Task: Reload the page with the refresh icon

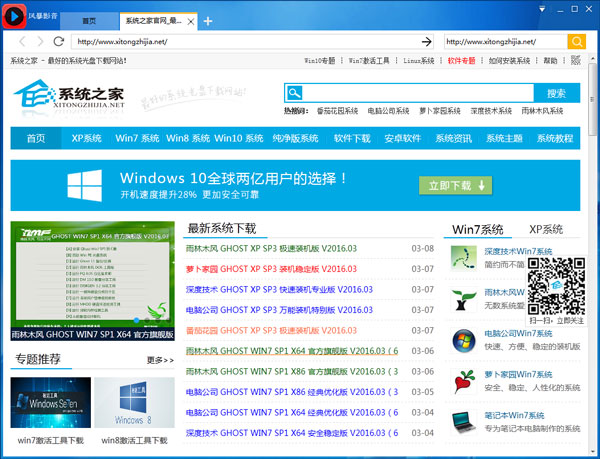Action: [59, 41]
